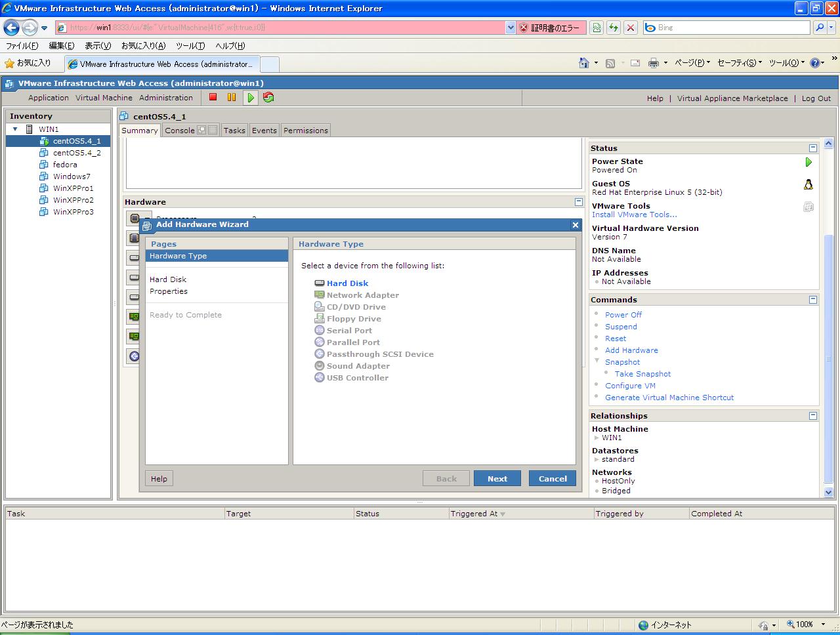
Task: Choose Sound Adapter device in wizard
Action: coord(358,366)
